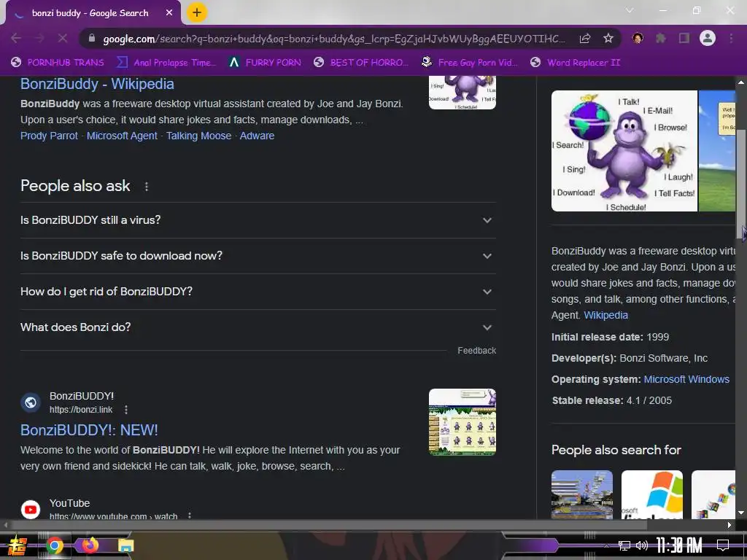Follow the Microsoft Agent sublink
Viewport: 747px width, 560px height.
click(122, 136)
